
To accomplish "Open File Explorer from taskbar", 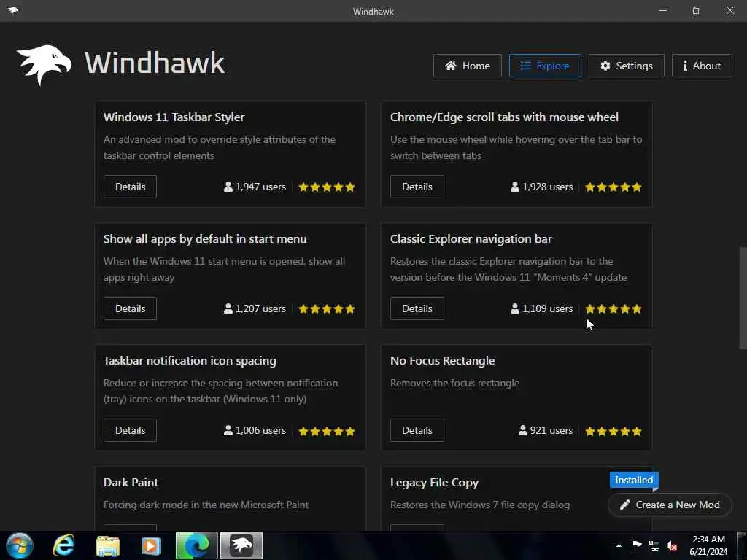I will [108, 546].
